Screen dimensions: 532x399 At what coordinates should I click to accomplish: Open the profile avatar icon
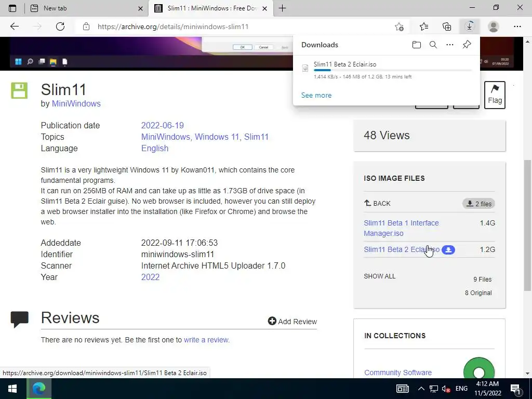494,26
